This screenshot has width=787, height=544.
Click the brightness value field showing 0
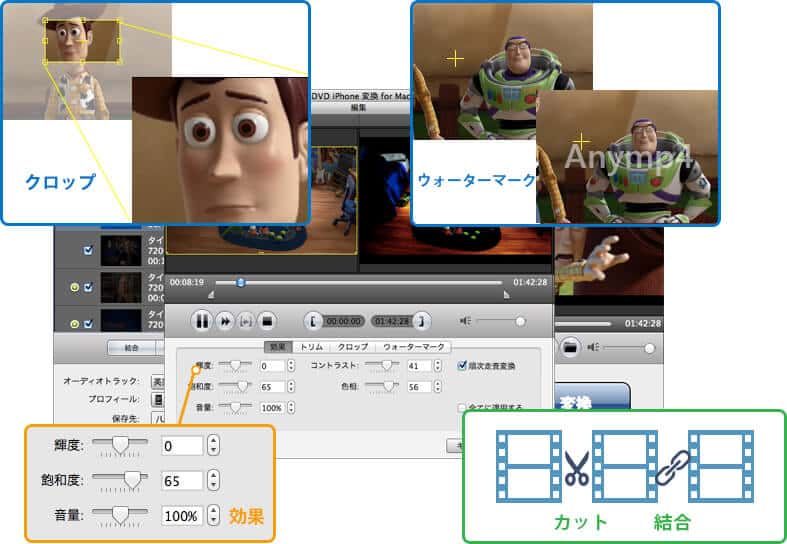[x=272, y=366]
